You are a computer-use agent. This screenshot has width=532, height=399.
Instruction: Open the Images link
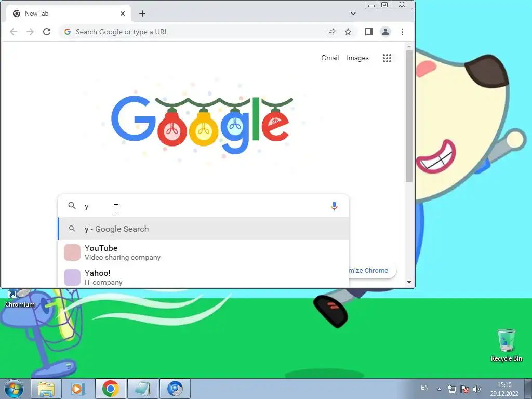pyautogui.click(x=357, y=58)
